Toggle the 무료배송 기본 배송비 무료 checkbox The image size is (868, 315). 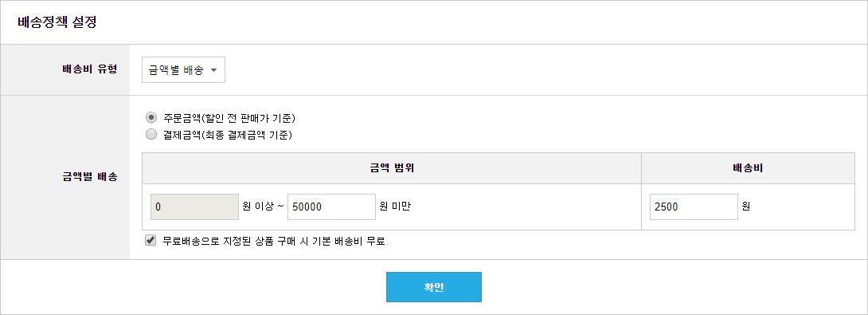tap(150, 242)
